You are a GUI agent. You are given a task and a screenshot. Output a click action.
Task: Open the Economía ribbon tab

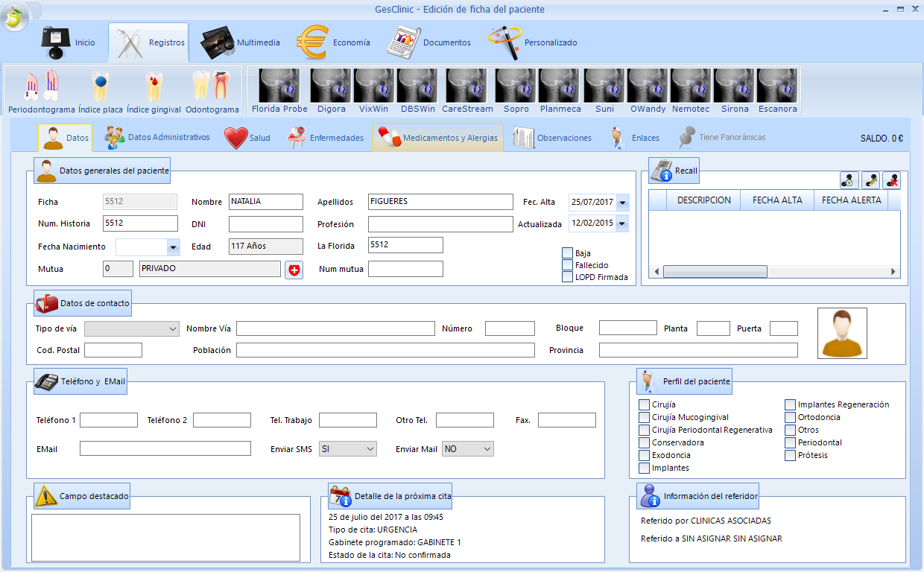pos(334,42)
